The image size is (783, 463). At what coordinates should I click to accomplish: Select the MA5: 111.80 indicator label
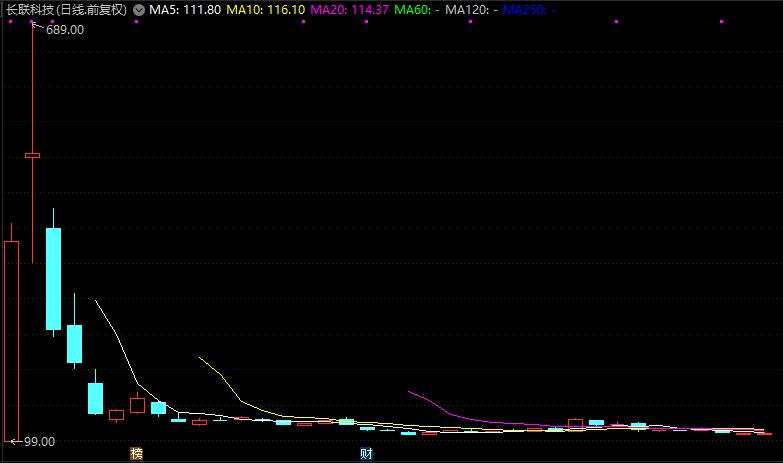185,9
